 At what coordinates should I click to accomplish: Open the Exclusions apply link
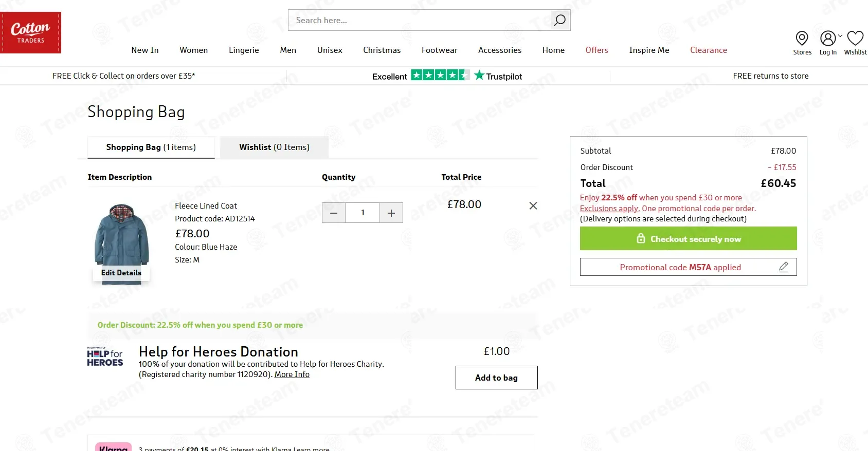(609, 209)
